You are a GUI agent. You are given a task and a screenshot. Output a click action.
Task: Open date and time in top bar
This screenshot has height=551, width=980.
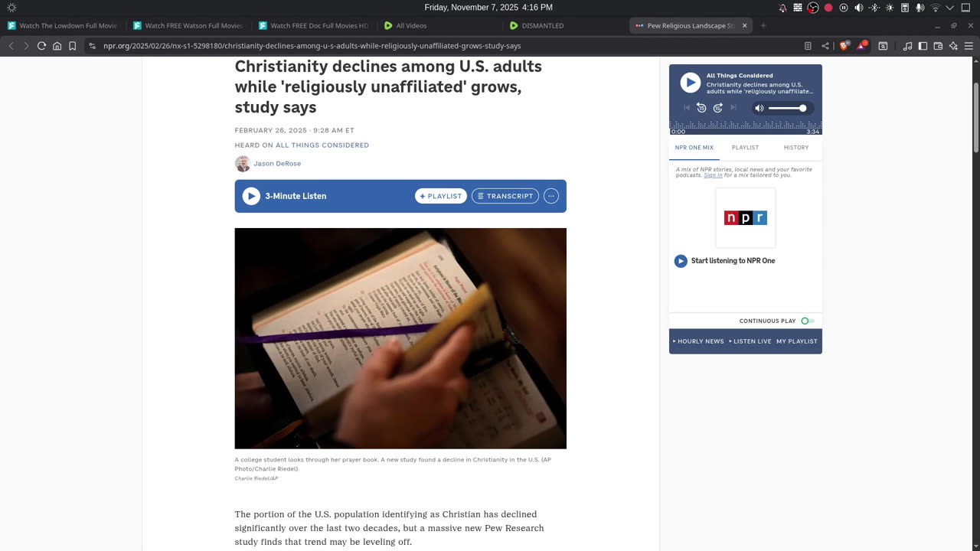point(488,7)
